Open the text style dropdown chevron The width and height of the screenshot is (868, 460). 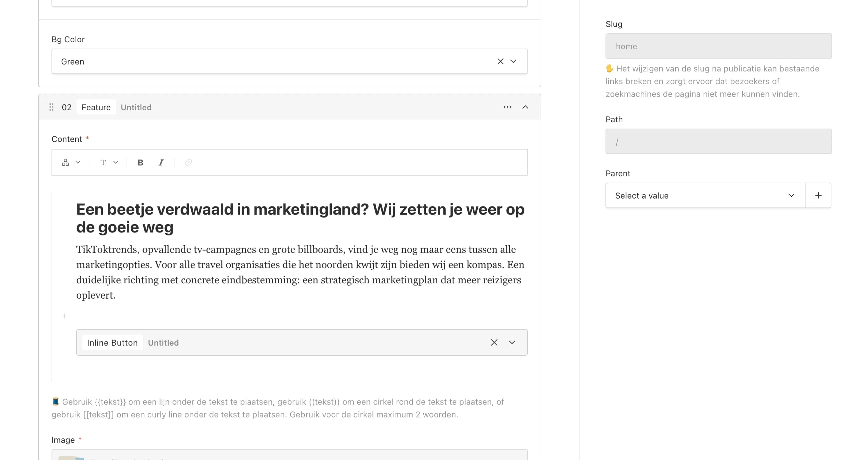(116, 162)
